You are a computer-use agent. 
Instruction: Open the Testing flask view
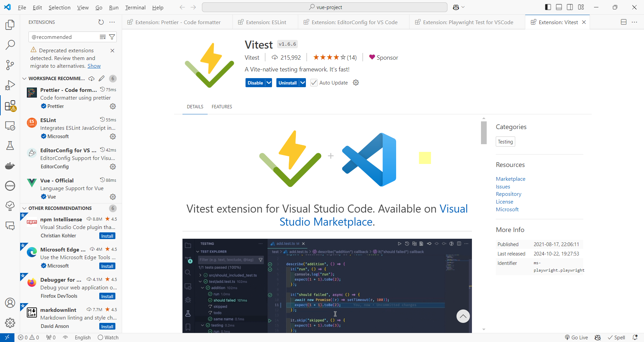(10, 146)
